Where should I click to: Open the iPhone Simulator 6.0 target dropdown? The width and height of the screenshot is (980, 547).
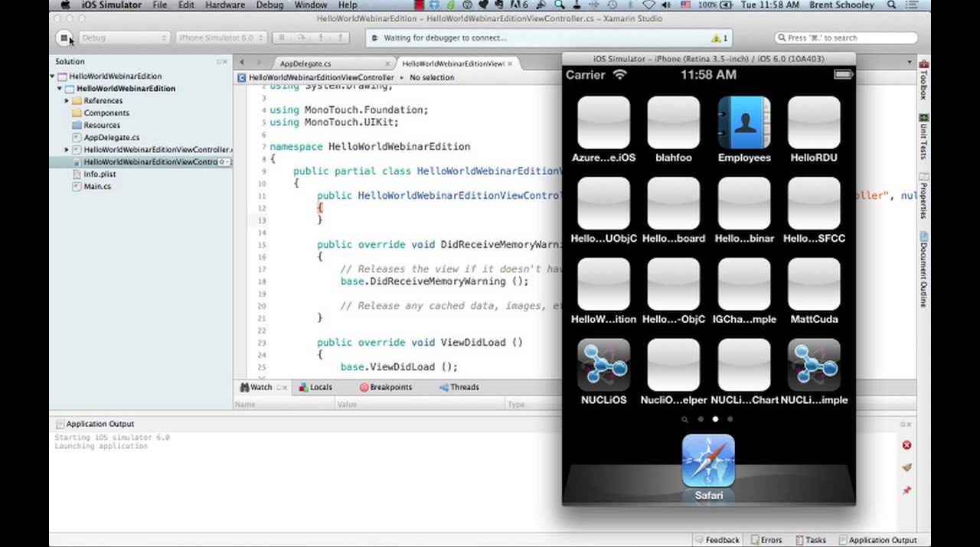click(x=220, y=38)
